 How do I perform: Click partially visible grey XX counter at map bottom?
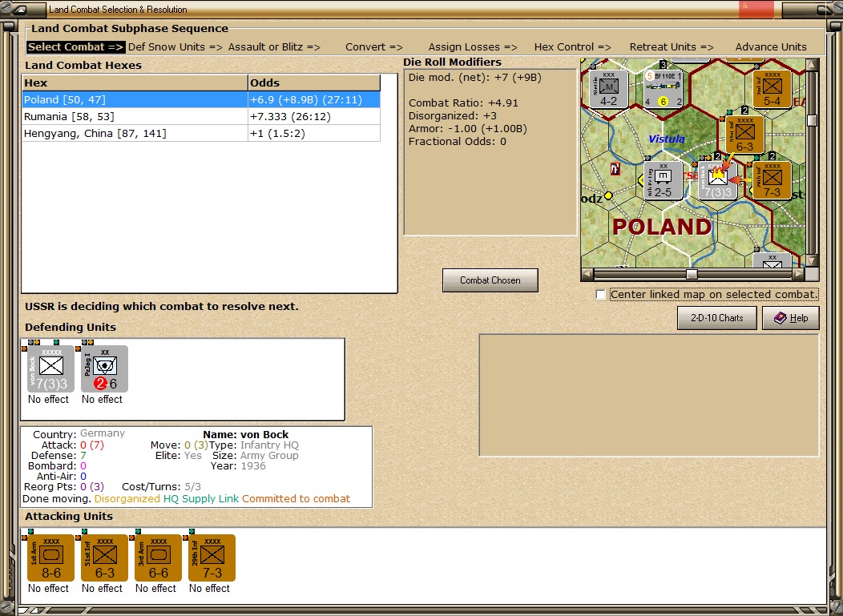[x=772, y=260]
